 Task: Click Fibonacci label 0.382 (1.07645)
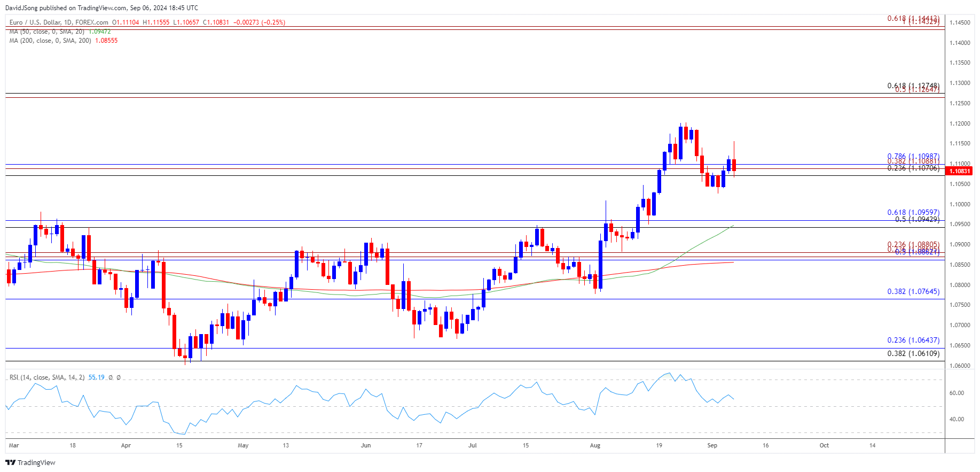[913, 291]
